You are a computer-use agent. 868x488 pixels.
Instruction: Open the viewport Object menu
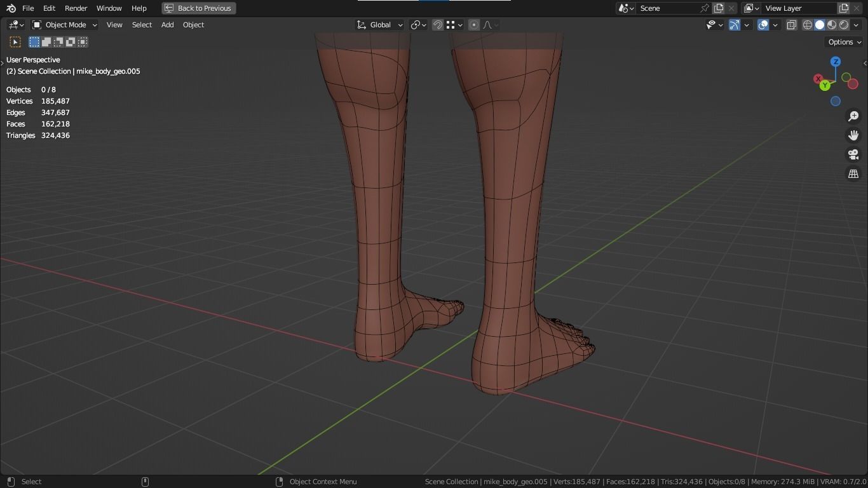point(193,25)
